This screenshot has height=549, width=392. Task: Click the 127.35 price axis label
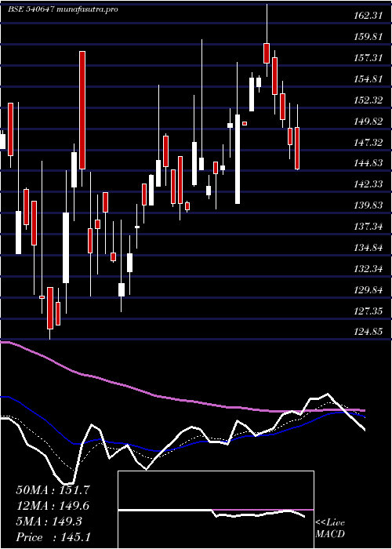coord(369,311)
